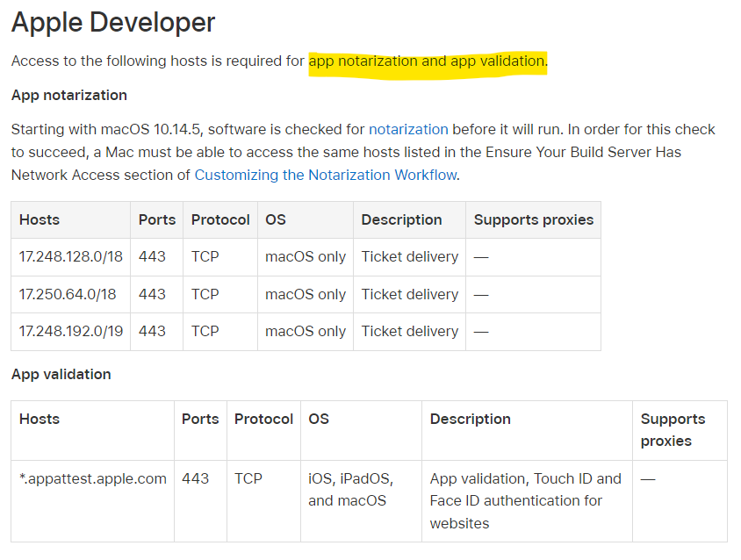Viewport: 741px width, 560px height.
Task: Click the "App validation" subheading
Action: [61, 374]
